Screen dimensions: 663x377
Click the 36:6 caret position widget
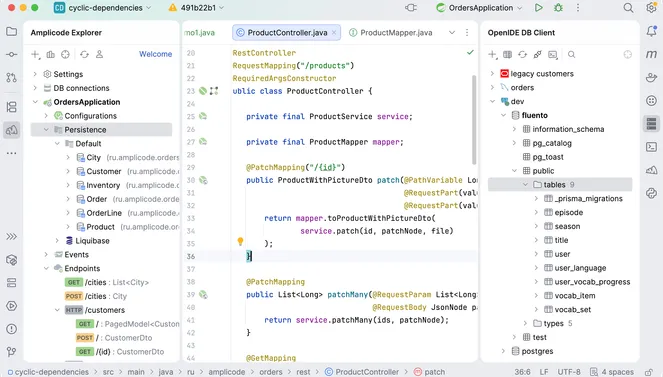522,372
